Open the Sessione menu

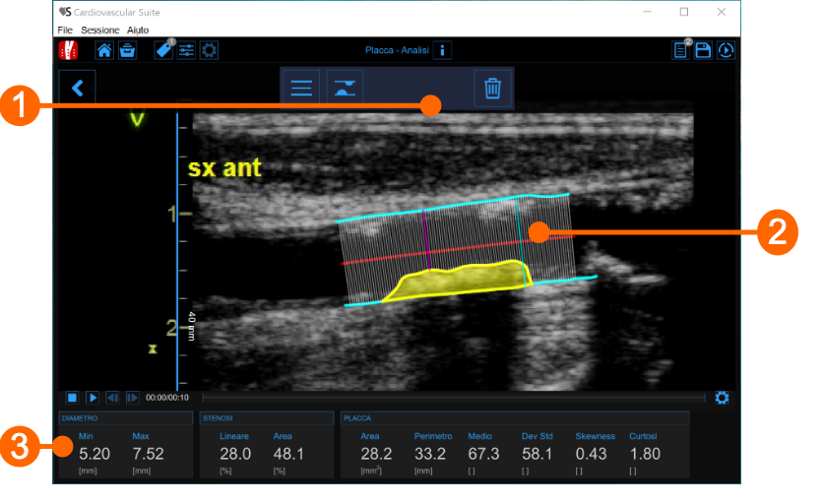coord(100,31)
